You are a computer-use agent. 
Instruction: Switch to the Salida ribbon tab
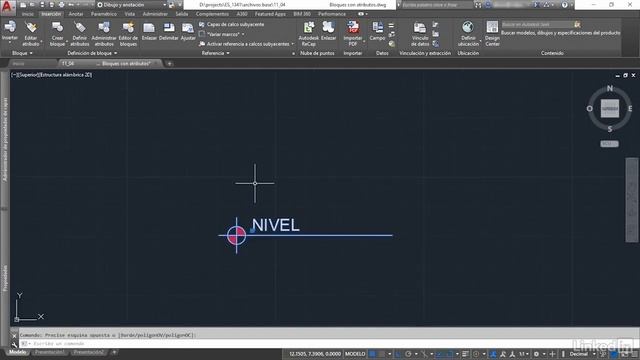tap(182, 14)
